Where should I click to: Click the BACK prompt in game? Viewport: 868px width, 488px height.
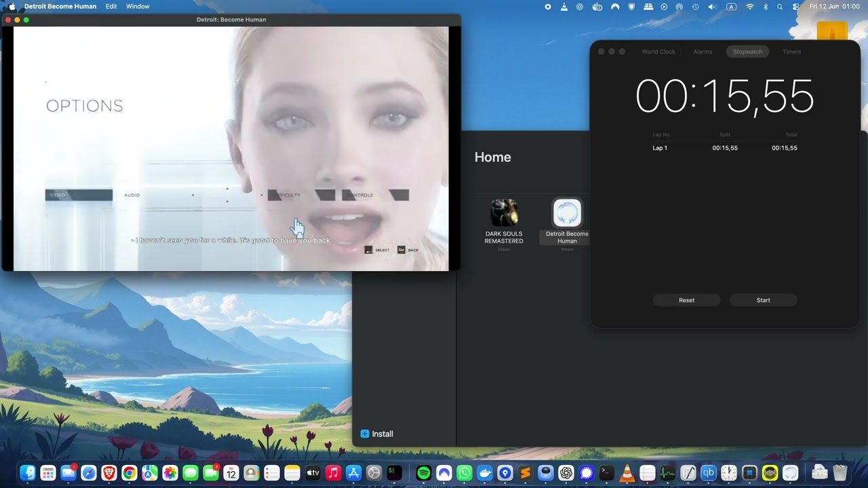point(408,250)
